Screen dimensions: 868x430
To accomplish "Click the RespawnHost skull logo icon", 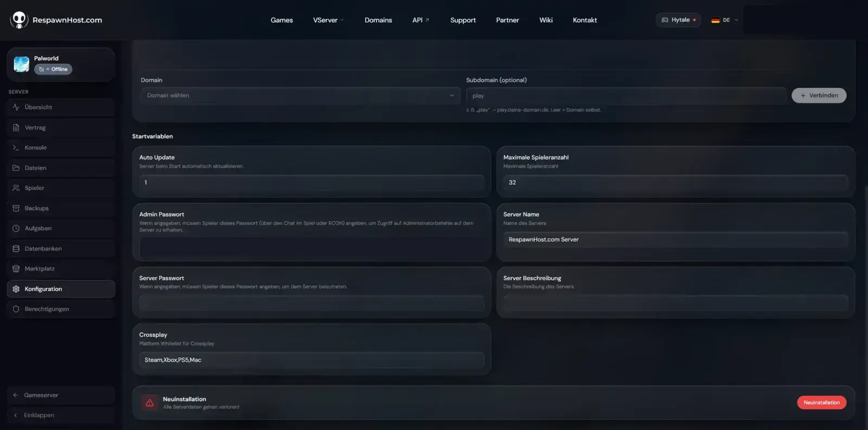I will (19, 20).
